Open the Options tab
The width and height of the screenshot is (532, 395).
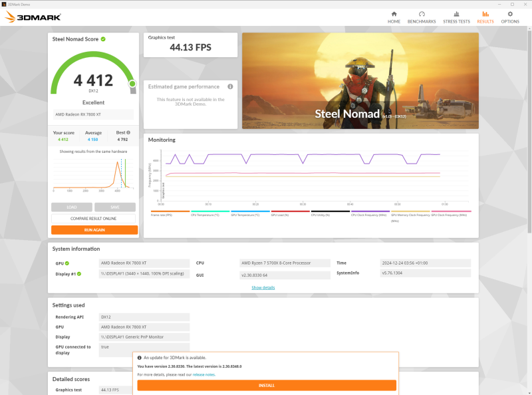point(510,17)
